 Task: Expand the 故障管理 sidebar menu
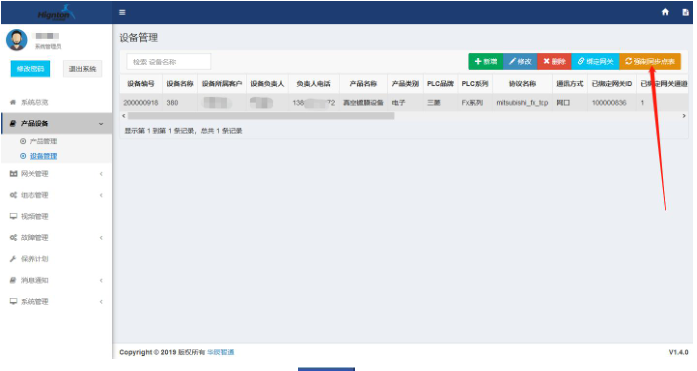point(56,238)
